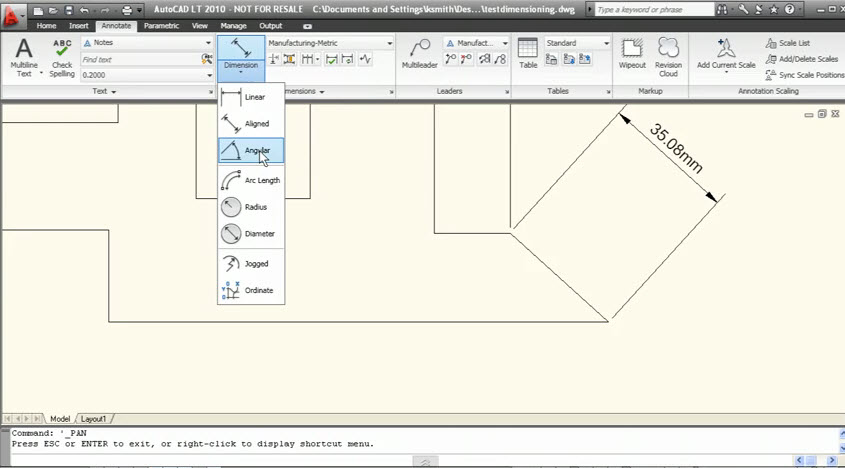The width and height of the screenshot is (845, 468).
Task: Click the Continue/Baseline dimension icon
Action: 307,59
